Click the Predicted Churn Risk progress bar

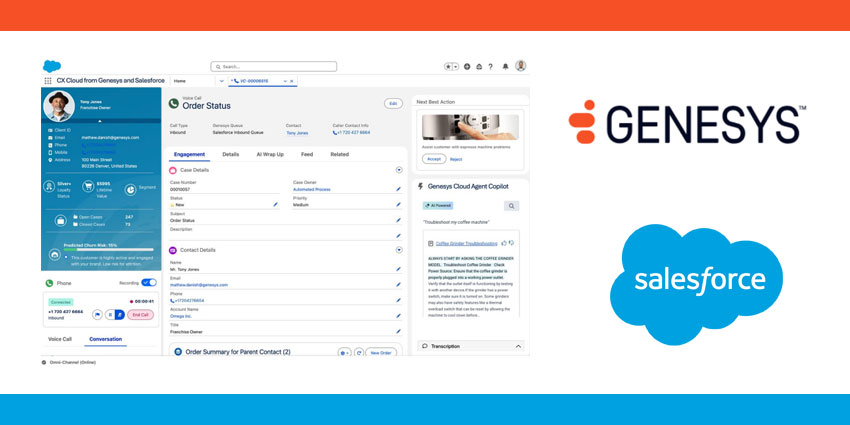tap(109, 250)
